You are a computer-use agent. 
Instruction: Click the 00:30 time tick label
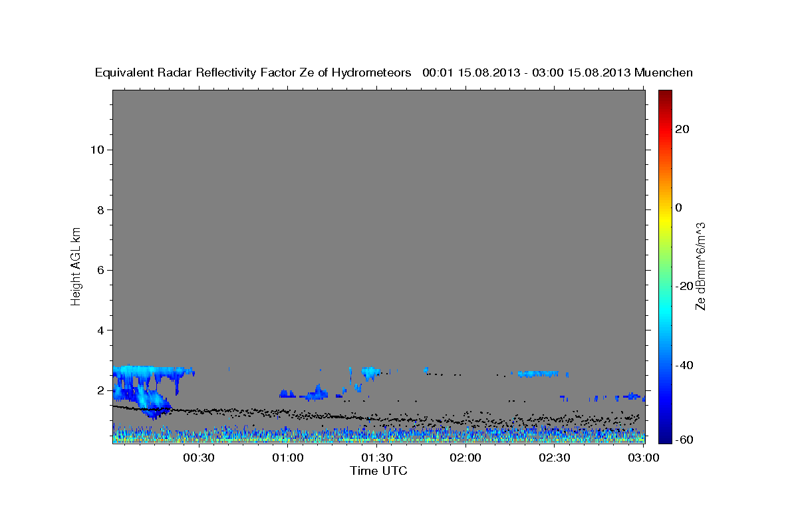click(199, 458)
